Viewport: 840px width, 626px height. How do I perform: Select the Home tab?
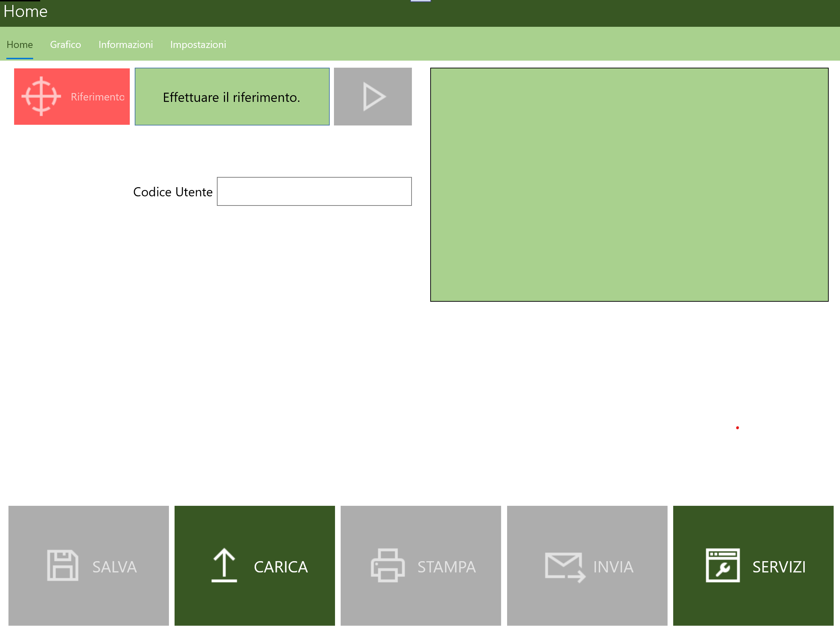coord(20,45)
